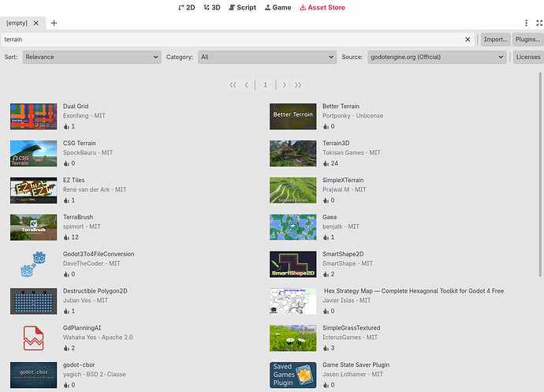
Task: Switch to the 3D workspace
Action: tap(211, 7)
